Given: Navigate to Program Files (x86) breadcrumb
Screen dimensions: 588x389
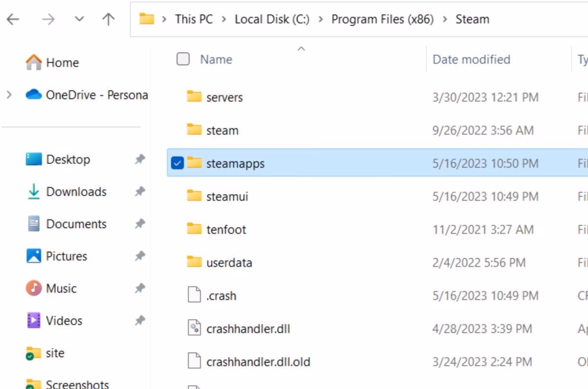Looking at the screenshot, I should [382, 19].
